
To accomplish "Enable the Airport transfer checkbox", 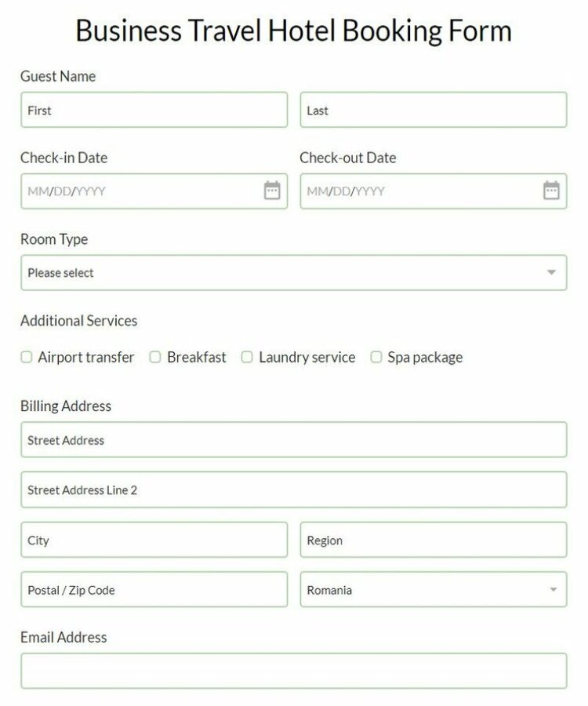I will tap(26, 357).
